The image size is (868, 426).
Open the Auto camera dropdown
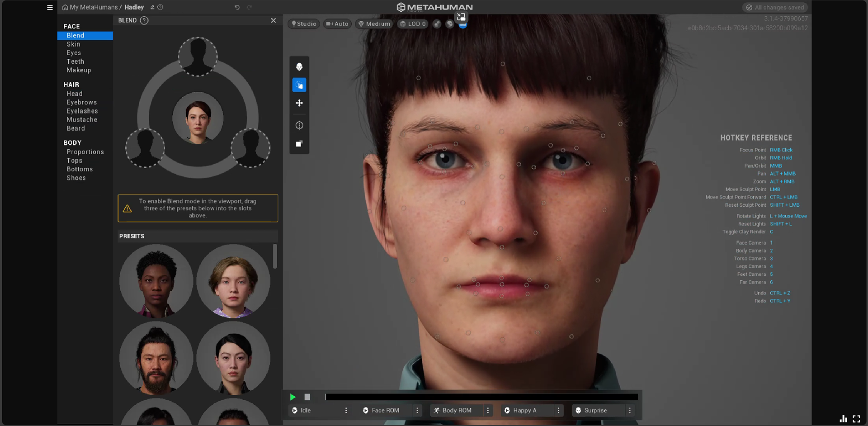[x=337, y=24]
